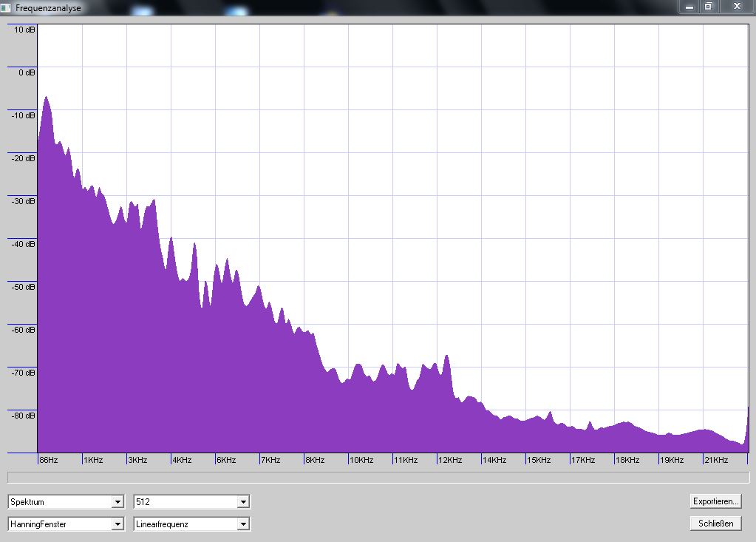Click the 17KHz frequency axis label
The image size is (756, 542).
click(x=583, y=460)
